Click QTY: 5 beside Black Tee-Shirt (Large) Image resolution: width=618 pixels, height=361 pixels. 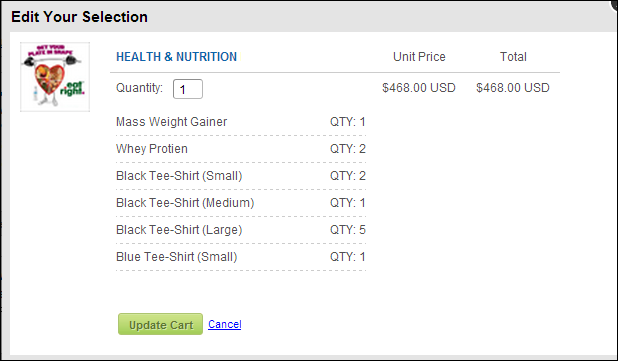348,230
